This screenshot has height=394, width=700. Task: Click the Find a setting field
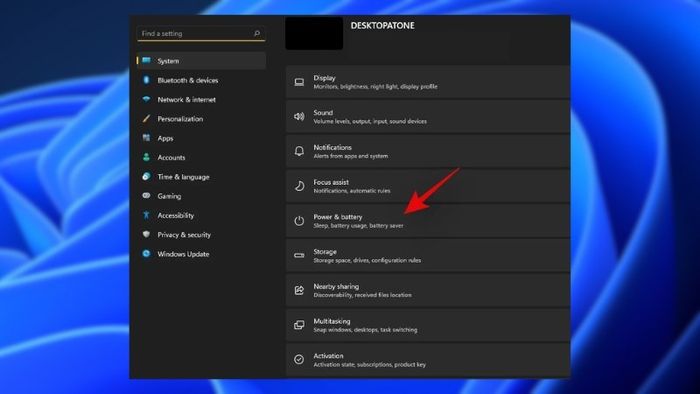tap(201, 33)
